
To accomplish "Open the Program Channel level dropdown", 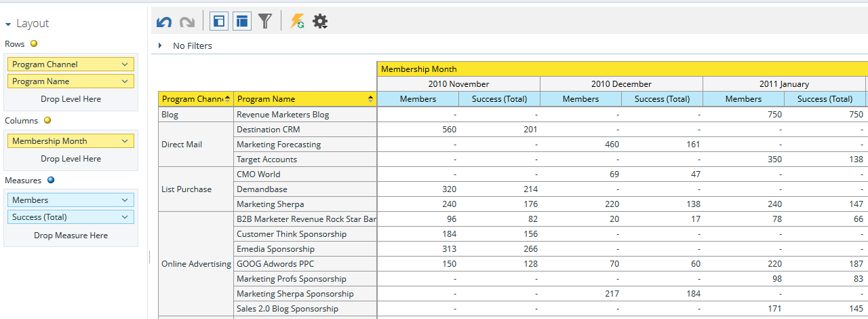I will [x=125, y=64].
